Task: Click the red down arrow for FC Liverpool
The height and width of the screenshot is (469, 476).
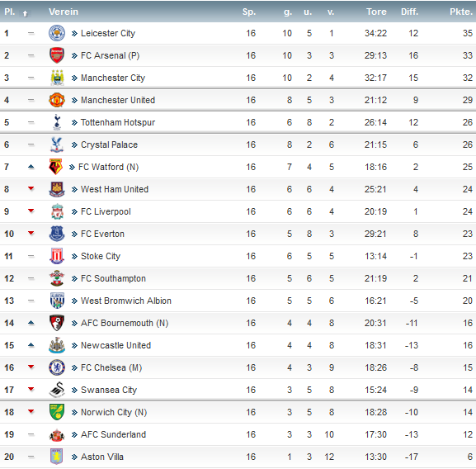Action: pyautogui.click(x=31, y=211)
